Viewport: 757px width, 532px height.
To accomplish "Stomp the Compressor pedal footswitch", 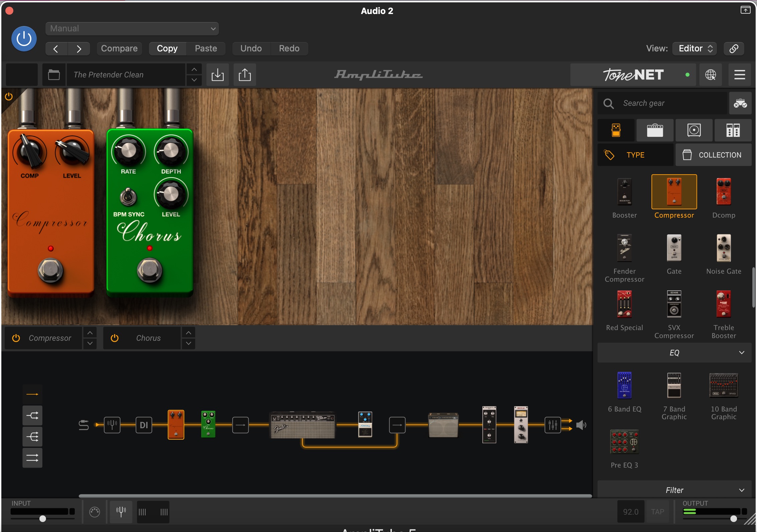I will coord(50,270).
